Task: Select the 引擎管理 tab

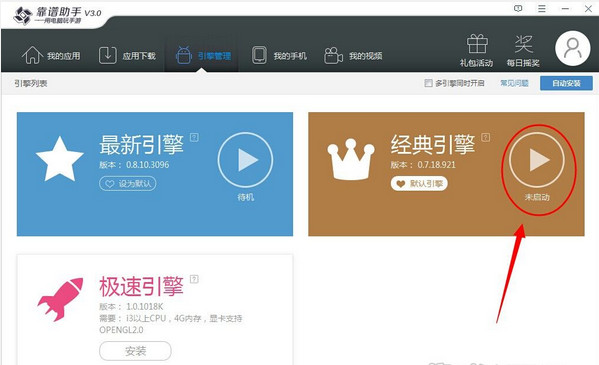Action: (x=203, y=56)
